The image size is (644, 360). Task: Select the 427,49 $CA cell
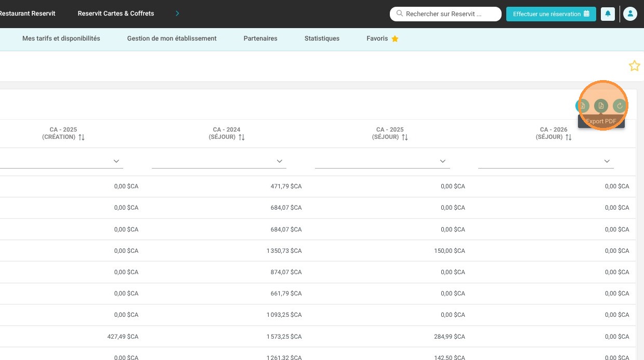point(123,337)
